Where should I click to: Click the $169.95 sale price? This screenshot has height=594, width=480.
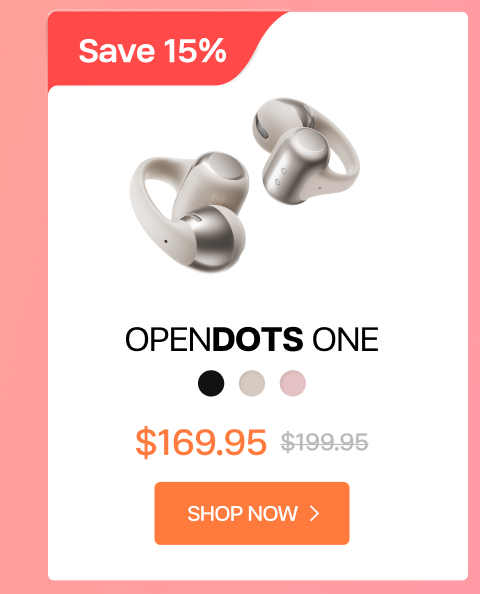(x=201, y=442)
